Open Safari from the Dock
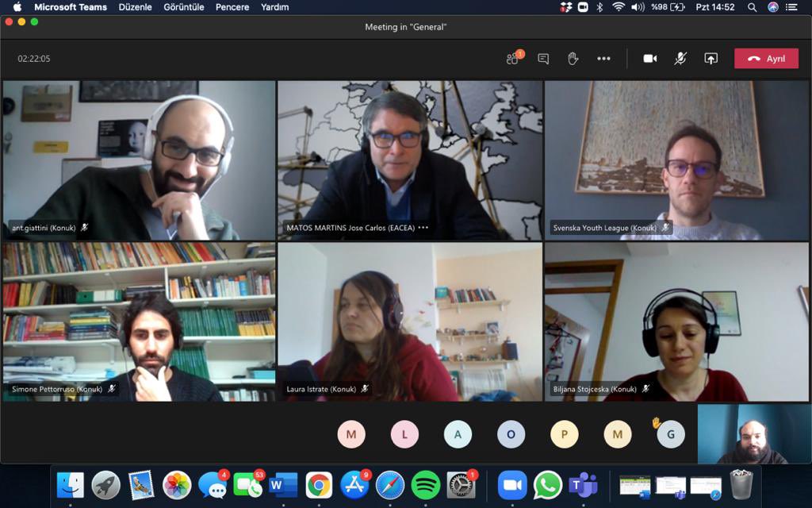The image size is (812, 508). (390, 485)
